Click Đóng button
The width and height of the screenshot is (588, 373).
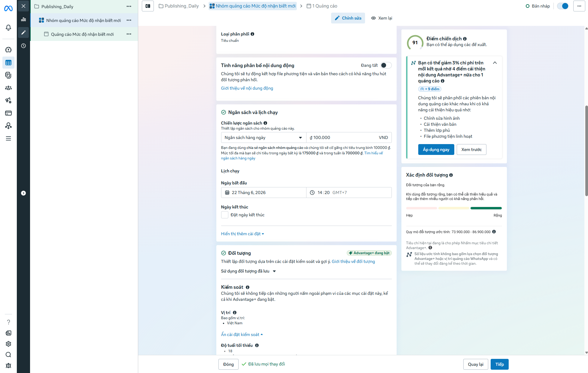tap(228, 364)
